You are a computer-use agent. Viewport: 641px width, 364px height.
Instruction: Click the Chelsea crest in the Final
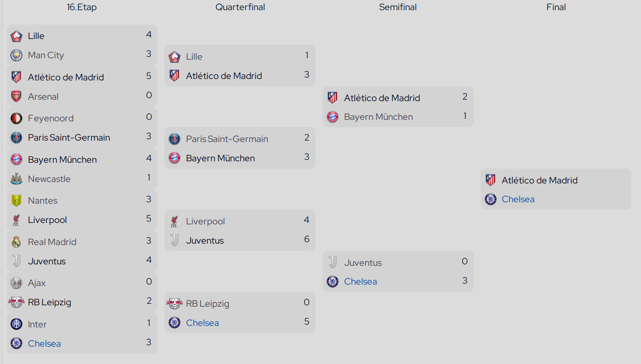[x=491, y=199]
